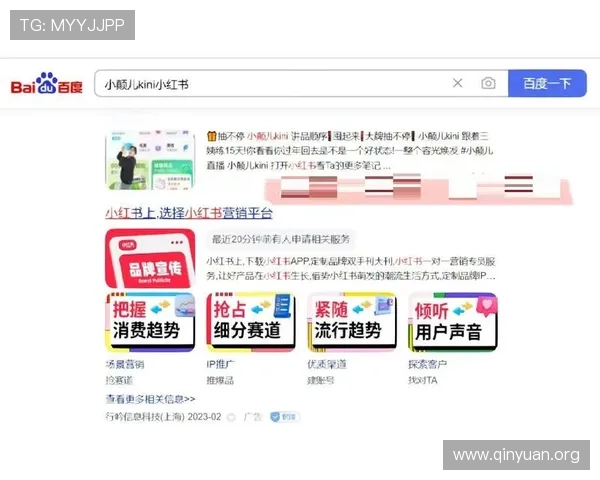
Task: Open the first result thumbnail of man lifting object
Action: 150,160
